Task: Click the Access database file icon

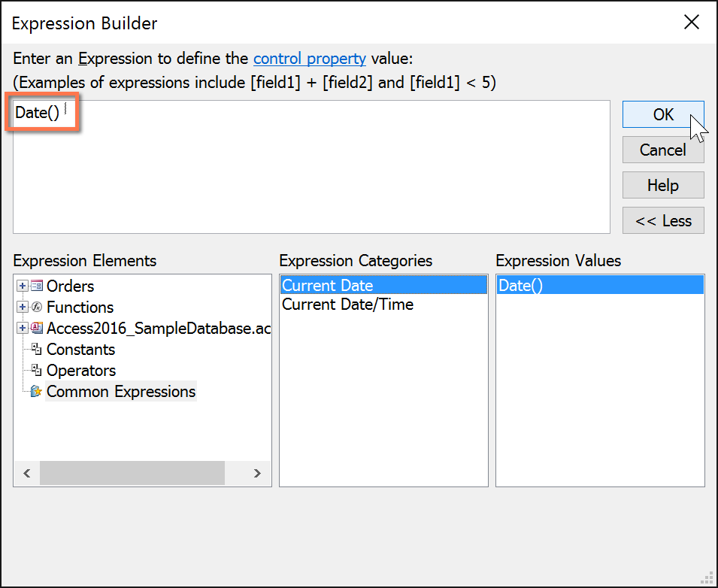Action: [x=37, y=329]
